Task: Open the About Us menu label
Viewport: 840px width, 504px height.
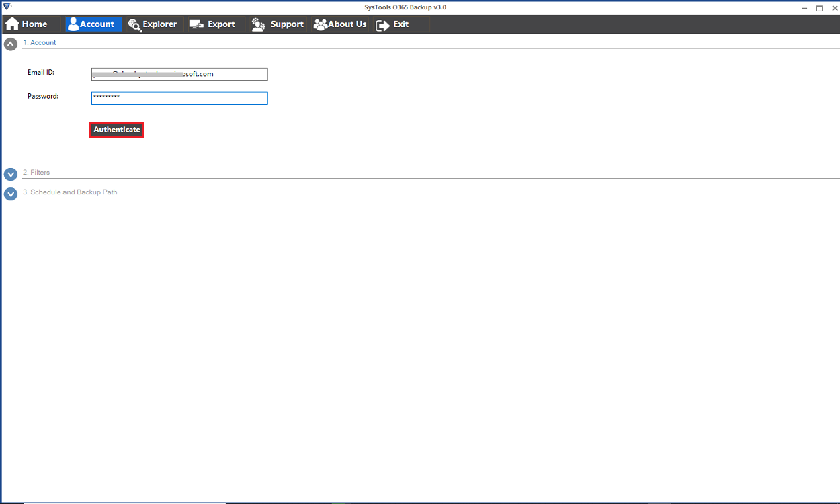Action: pos(347,24)
